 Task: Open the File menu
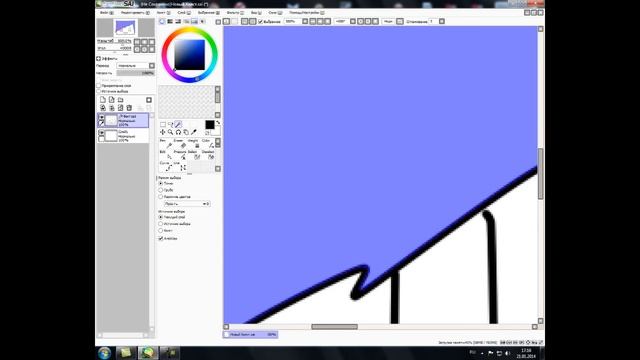pos(107,13)
